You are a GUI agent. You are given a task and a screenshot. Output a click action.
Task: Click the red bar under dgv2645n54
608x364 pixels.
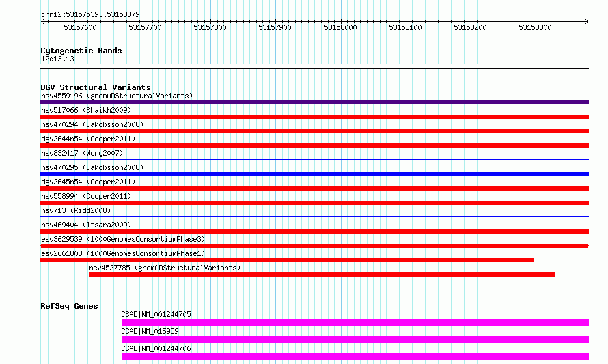point(314,188)
